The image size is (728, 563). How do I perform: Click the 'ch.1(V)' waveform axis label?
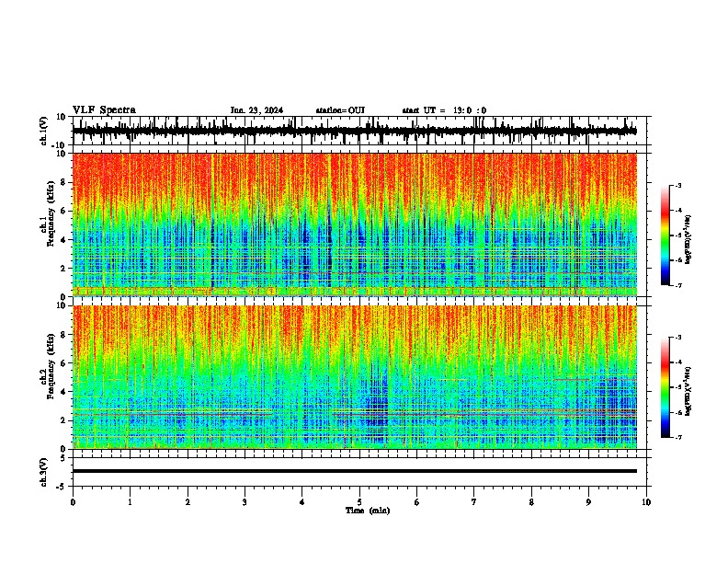point(44,131)
